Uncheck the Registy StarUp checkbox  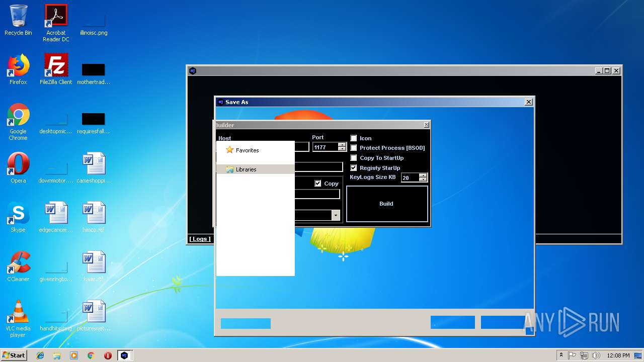pos(354,168)
